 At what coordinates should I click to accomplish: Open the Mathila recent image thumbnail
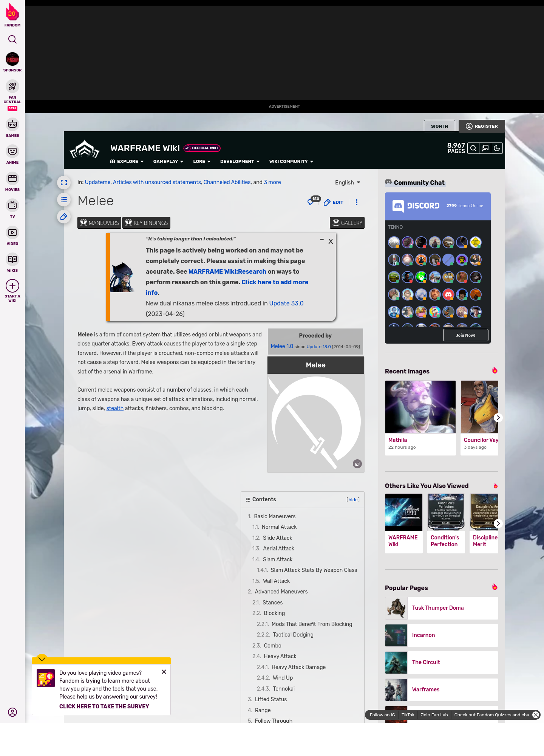[420, 407]
